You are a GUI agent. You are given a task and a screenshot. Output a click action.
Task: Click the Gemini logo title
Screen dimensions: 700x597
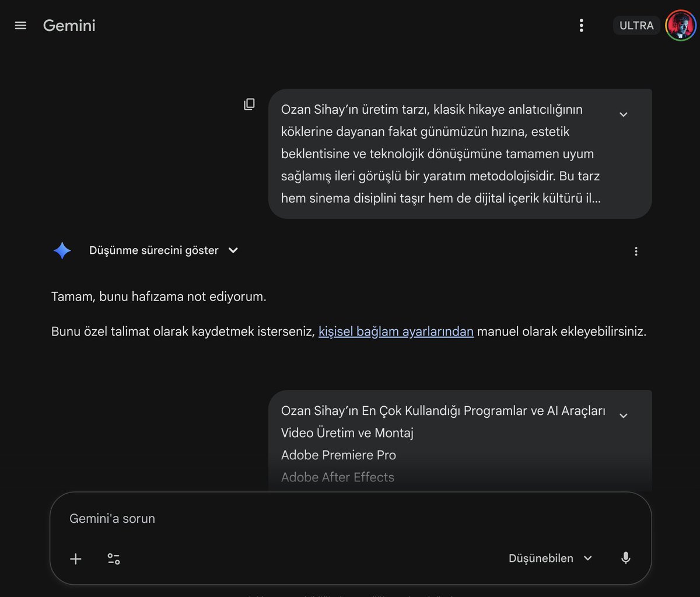pos(69,26)
